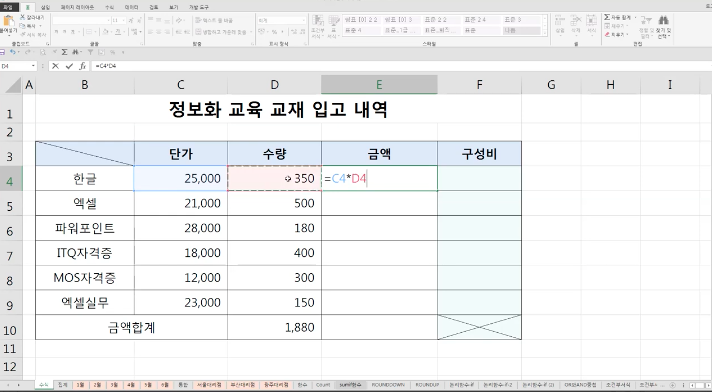Image resolution: width=712 pixels, height=392 pixels.
Task: Open the Merge and Center dropdown arrow
Action: [251, 32]
